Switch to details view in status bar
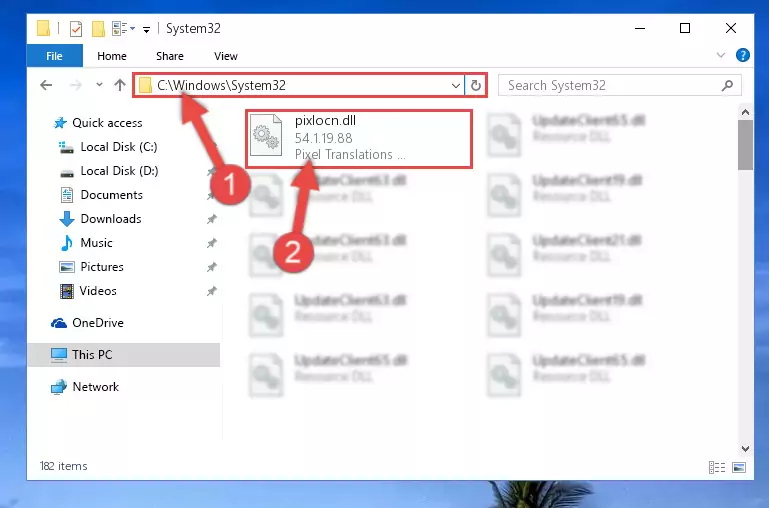The image size is (769, 508). [x=717, y=467]
